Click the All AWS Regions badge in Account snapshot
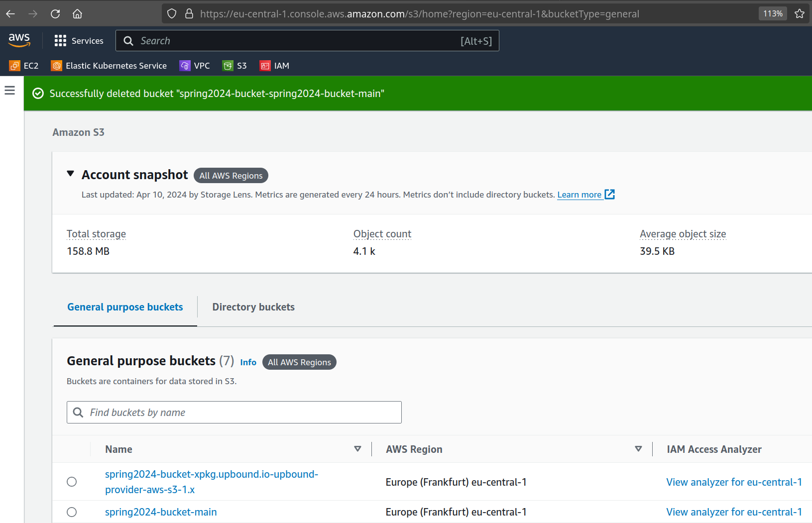Screen dimensions: 812x523 pyautogui.click(x=231, y=176)
